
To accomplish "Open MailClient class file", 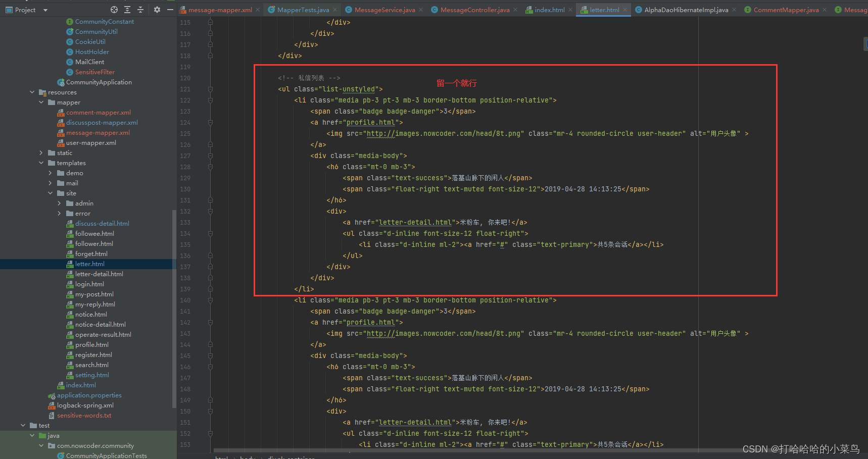I will (89, 62).
